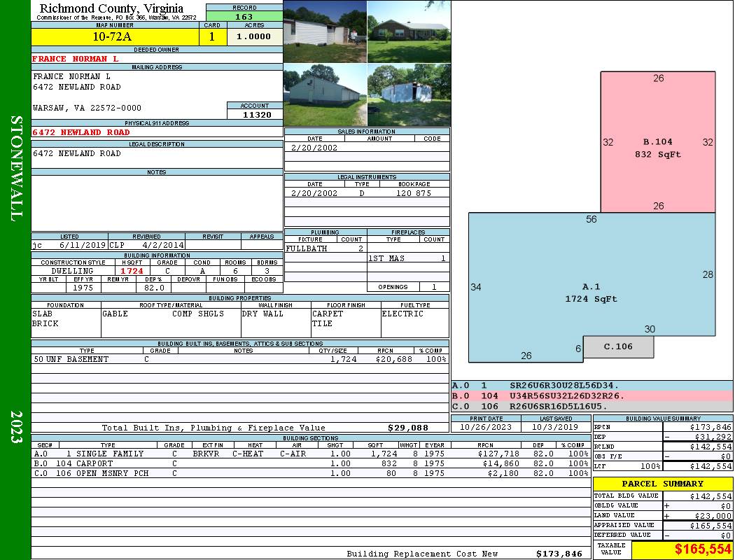The image size is (735, 560).
Task: View the metal shed photo thumbnail
Action: coord(409,95)
